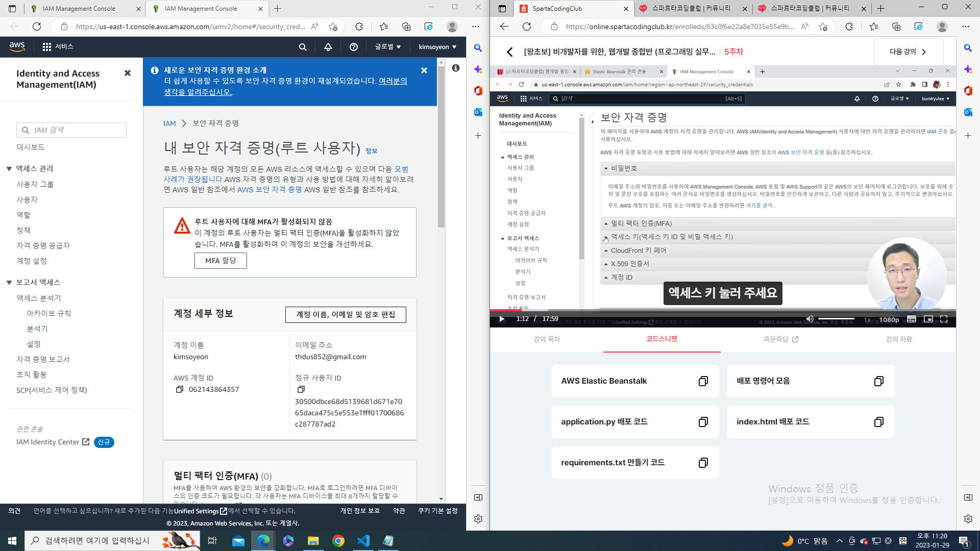Click the IAM 검색 input field
The image size is (980, 551).
pos(71,130)
